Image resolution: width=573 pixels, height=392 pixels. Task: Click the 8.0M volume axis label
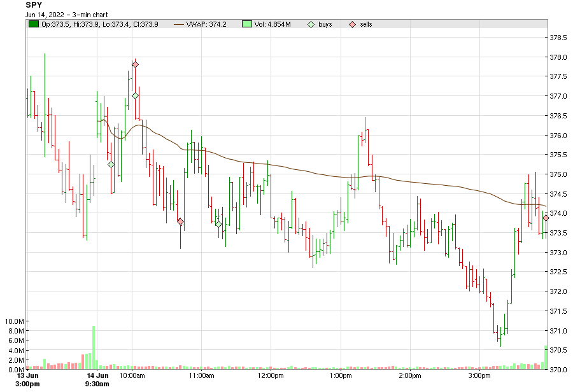pos(16,332)
